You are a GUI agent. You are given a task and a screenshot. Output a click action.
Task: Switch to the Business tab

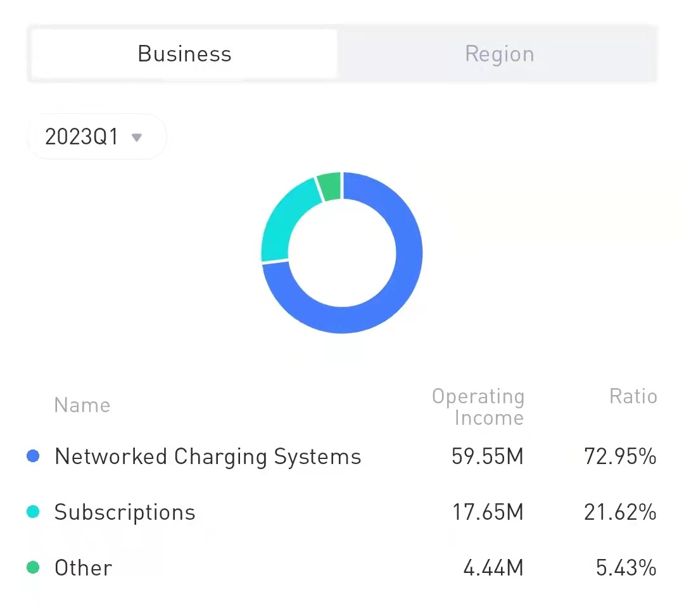[184, 54]
